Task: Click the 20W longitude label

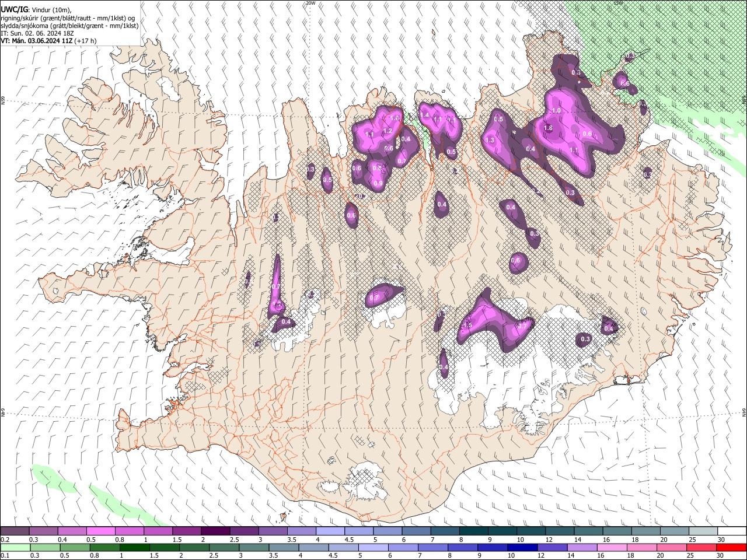Action: pyautogui.click(x=310, y=3)
